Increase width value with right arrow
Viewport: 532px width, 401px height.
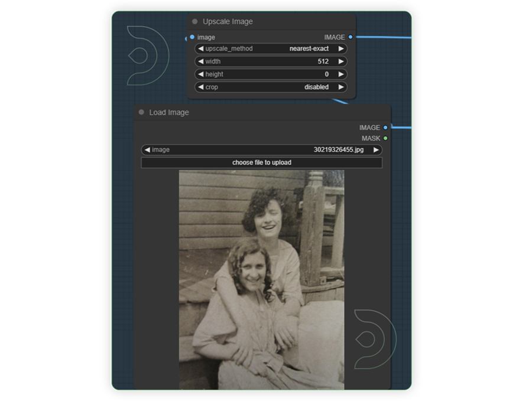tap(341, 61)
